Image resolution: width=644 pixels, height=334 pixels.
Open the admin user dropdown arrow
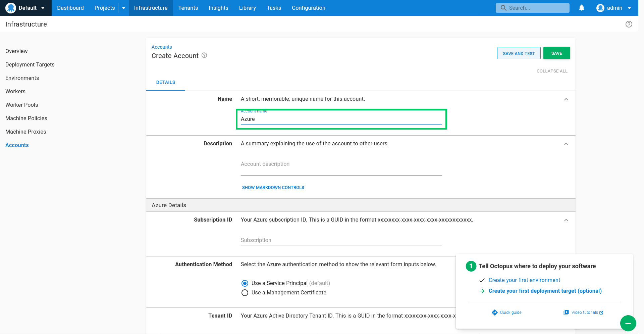coord(629,8)
